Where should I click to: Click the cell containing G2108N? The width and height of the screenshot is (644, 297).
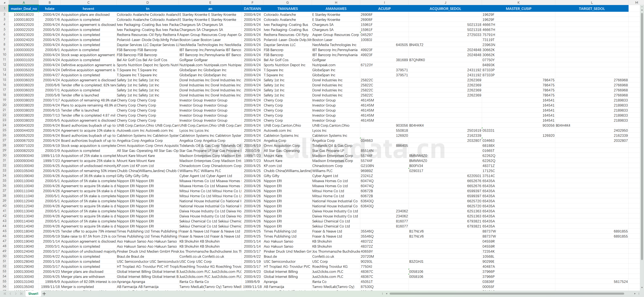pos(384,166)
